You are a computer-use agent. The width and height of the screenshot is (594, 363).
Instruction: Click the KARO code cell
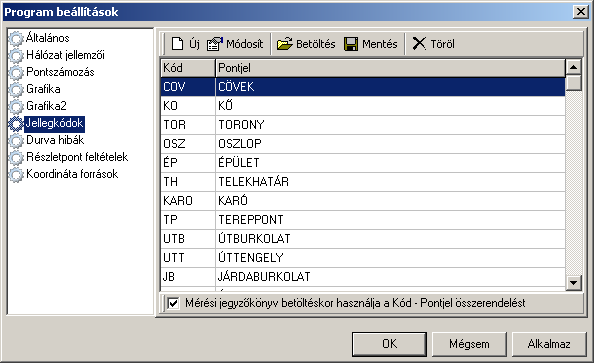[188, 201]
